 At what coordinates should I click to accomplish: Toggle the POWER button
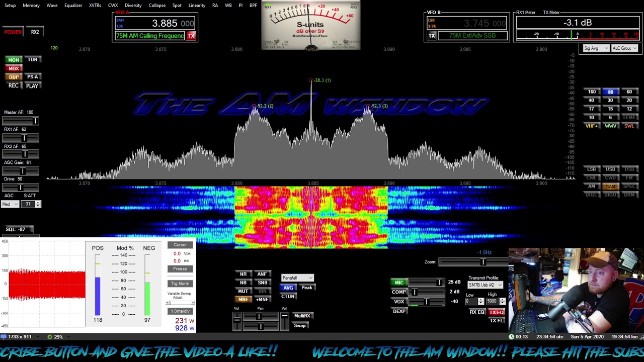coord(13,32)
